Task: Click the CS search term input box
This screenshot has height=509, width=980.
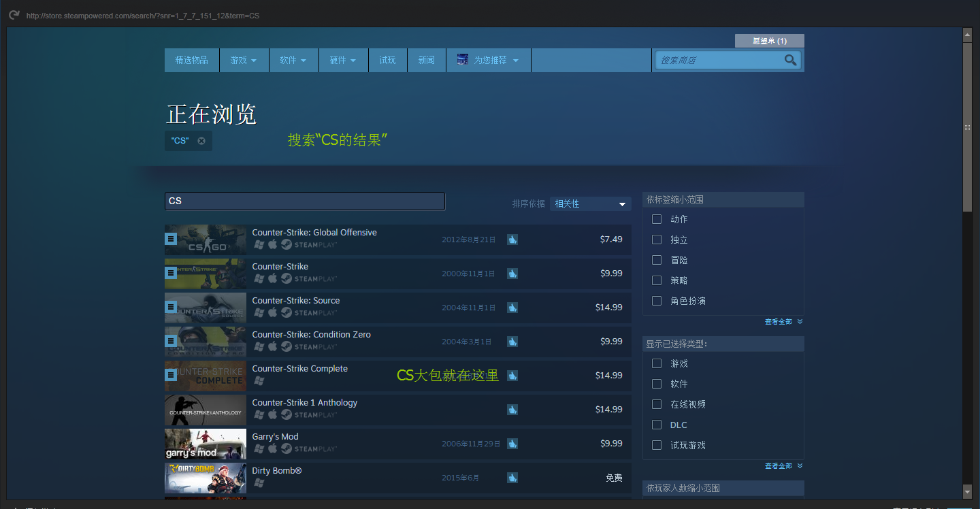Action: pyautogui.click(x=305, y=201)
